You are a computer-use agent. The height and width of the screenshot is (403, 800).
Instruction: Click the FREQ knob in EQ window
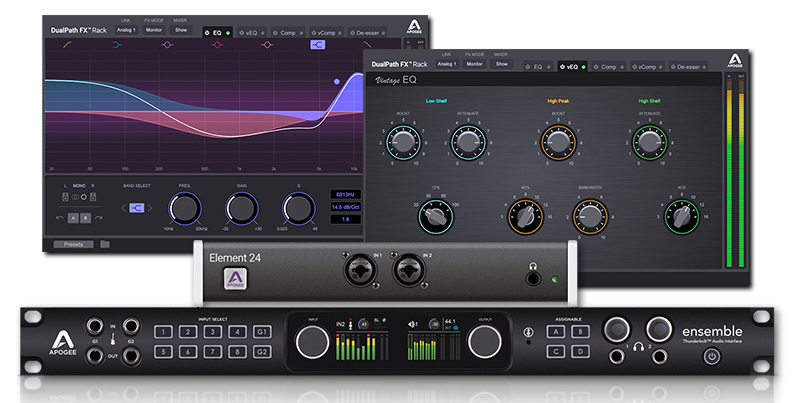(x=185, y=208)
